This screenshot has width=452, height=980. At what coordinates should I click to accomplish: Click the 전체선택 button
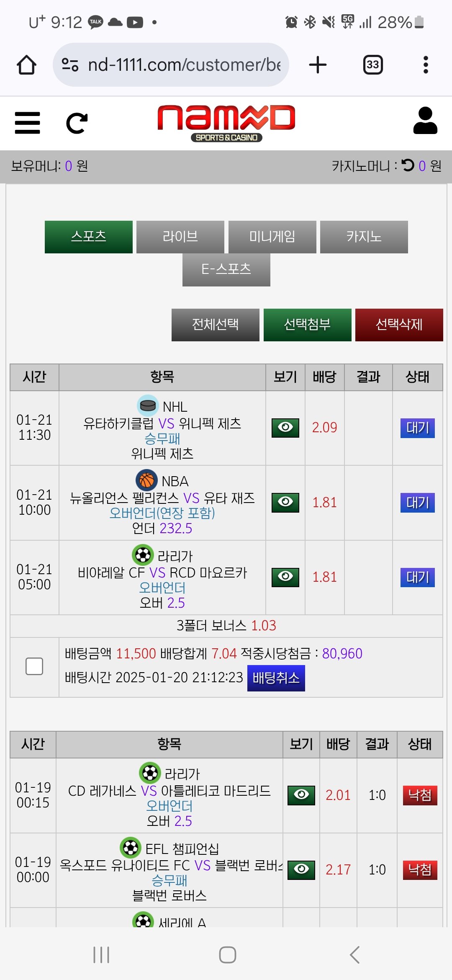point(215,325)
